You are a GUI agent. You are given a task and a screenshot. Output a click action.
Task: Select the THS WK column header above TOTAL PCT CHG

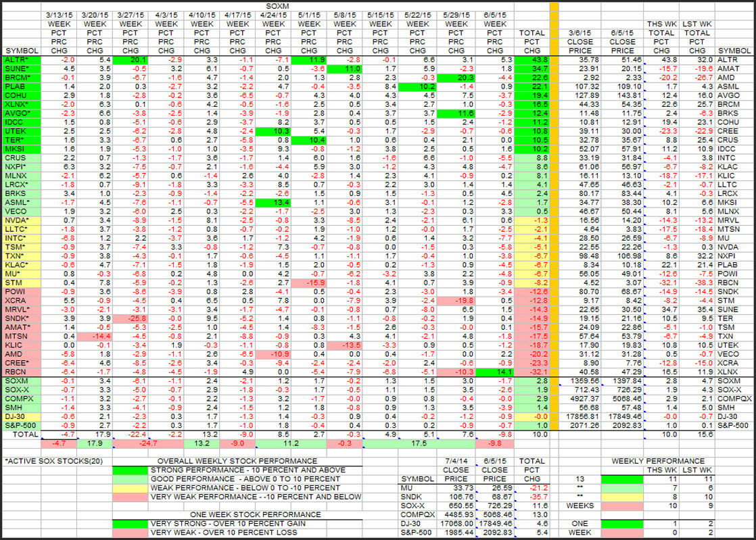661,24
